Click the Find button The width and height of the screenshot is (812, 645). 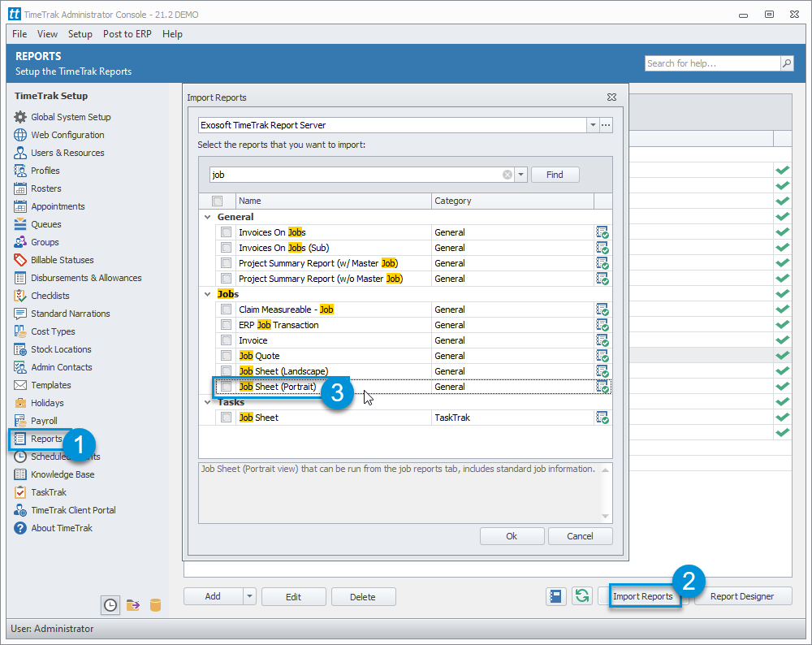[555, 175]
